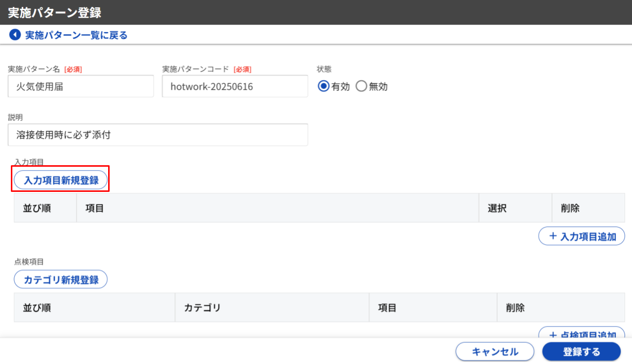Image resolution: width=632 pixels, height=364 pixels.
Task: Add a new inspection item via 点検項目追加
Action: (582, 334)
